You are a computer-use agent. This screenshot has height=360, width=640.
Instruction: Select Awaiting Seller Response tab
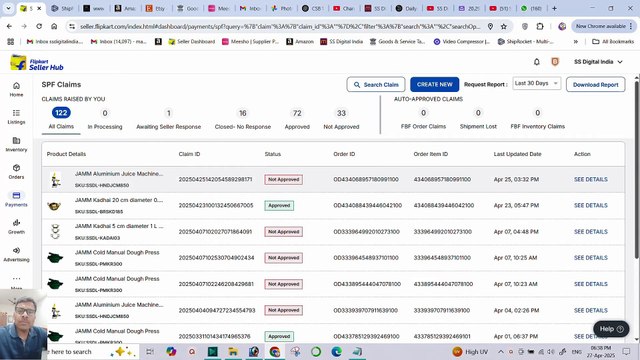pos(169,119)
